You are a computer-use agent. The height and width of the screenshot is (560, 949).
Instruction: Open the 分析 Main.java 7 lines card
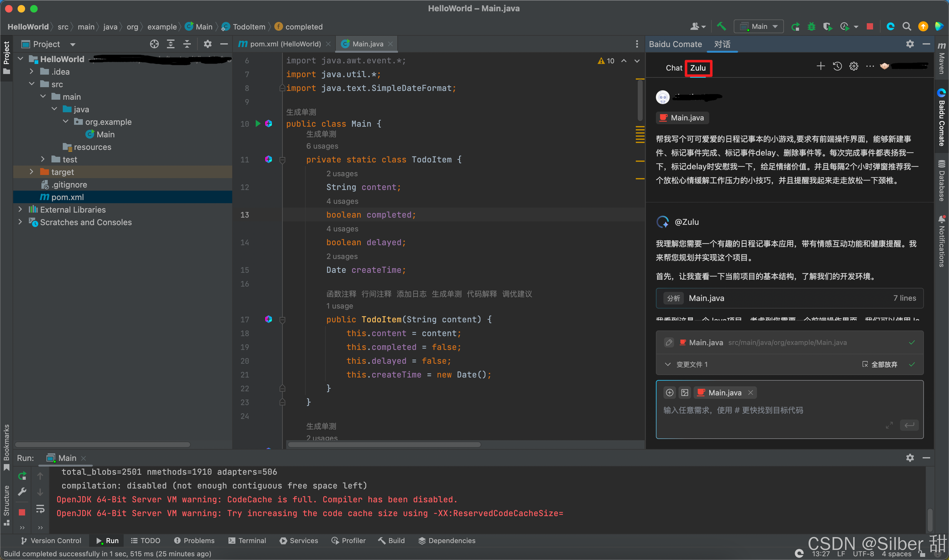[x=790, y=298]
